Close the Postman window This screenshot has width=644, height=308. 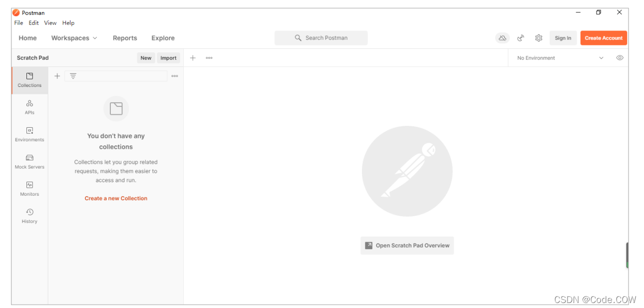point(619,12)
